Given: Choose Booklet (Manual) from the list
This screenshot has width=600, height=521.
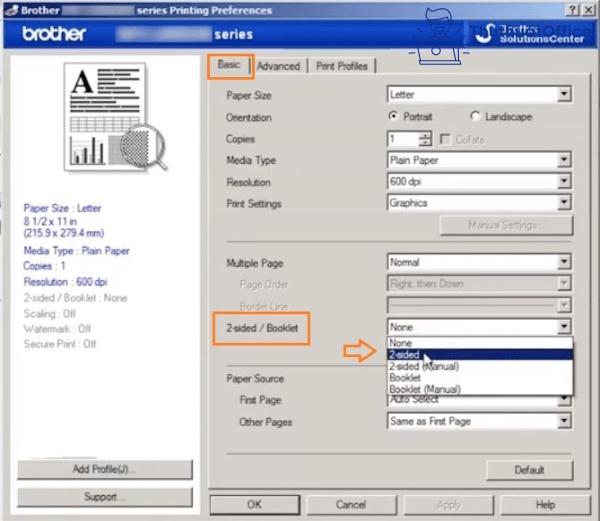Looking at the screenshot, I should pos(480,389).
